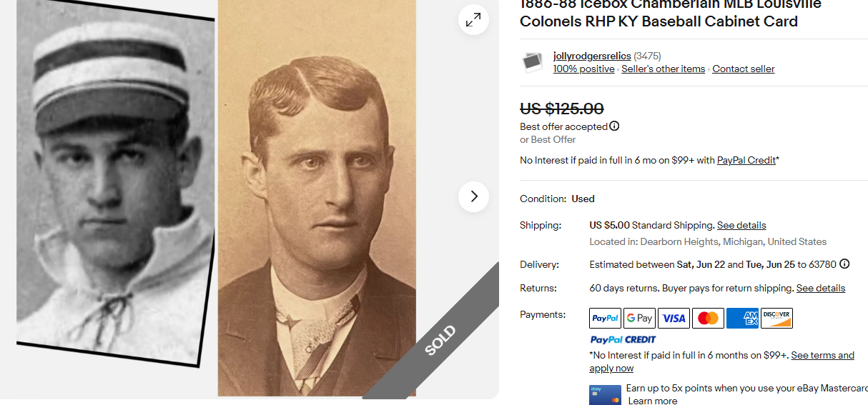The width and height of the screenshot is (868, 405).
Task: Choose the Mastercard payment icon
Action: [x=708, y=318]
